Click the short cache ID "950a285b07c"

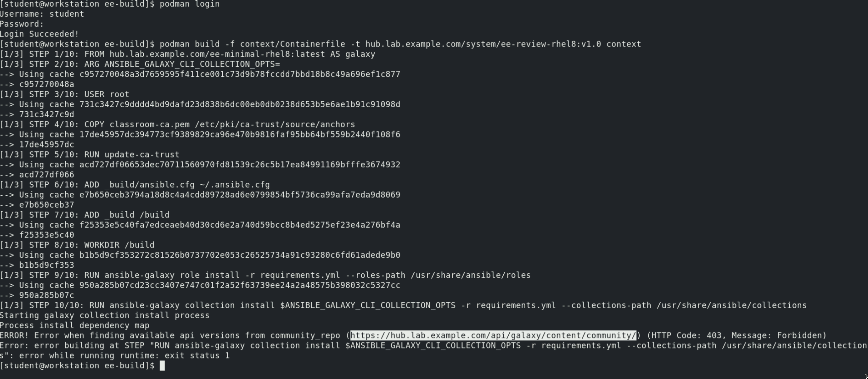tap(46, 295)
